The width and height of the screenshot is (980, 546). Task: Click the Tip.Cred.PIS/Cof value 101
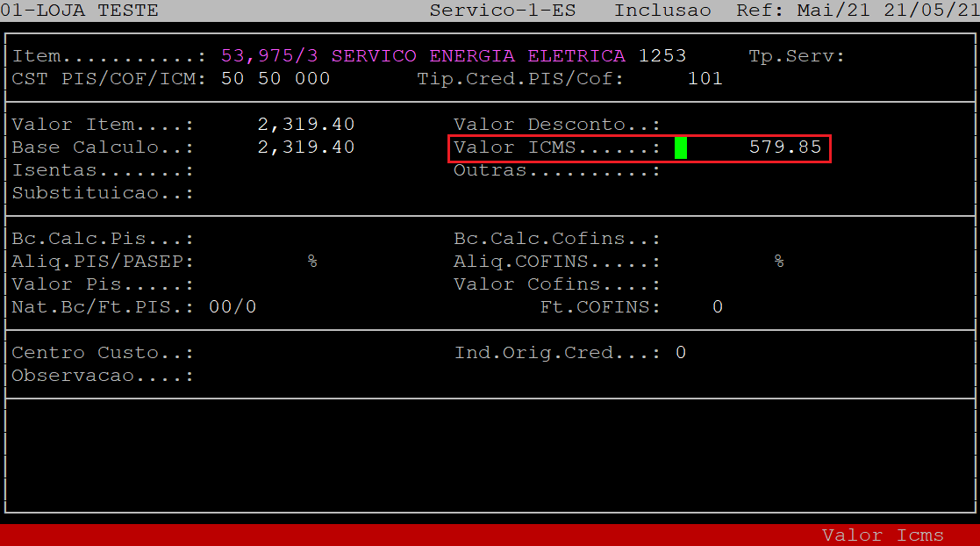[705, 79]
